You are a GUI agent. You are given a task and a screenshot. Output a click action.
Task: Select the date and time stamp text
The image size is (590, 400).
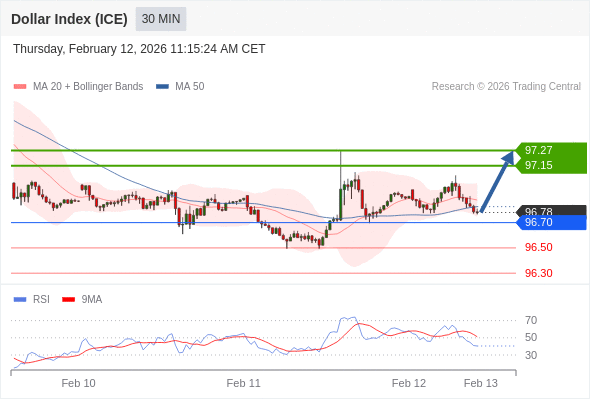click(x=139, y=49)
